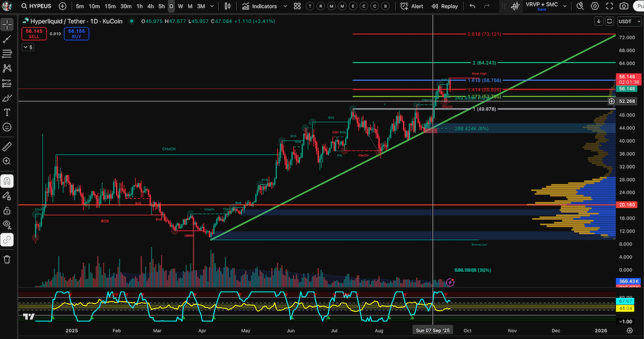The height and width of the screenshot is (339, 644).
Task: Expand the collapsed indicator legend showing 5
Action: coord(28,47)
